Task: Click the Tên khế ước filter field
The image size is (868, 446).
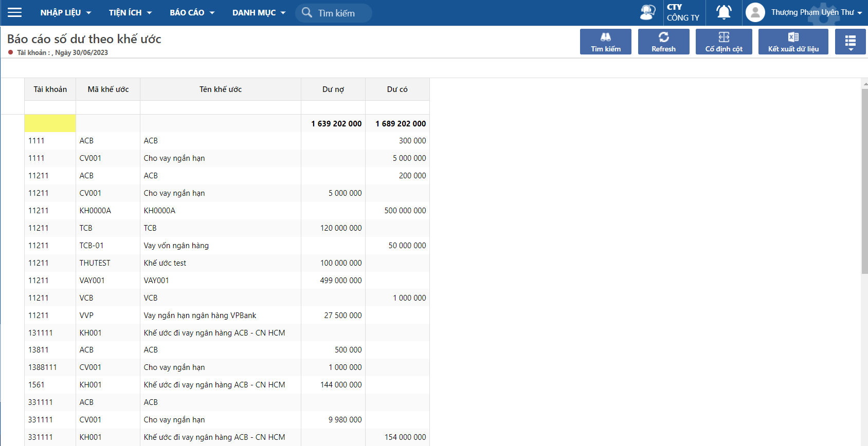Action: 220,107
